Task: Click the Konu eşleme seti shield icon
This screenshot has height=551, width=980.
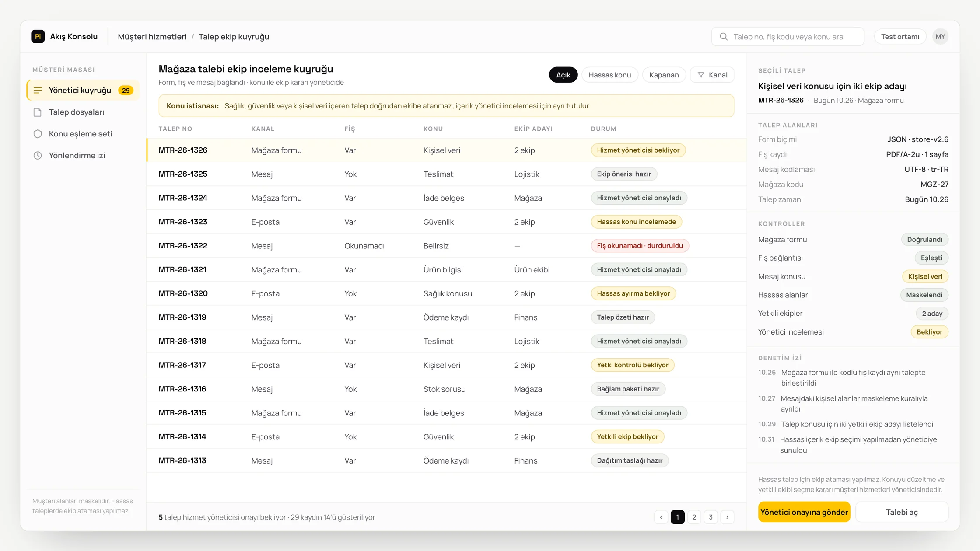Action: pos(38,134)
